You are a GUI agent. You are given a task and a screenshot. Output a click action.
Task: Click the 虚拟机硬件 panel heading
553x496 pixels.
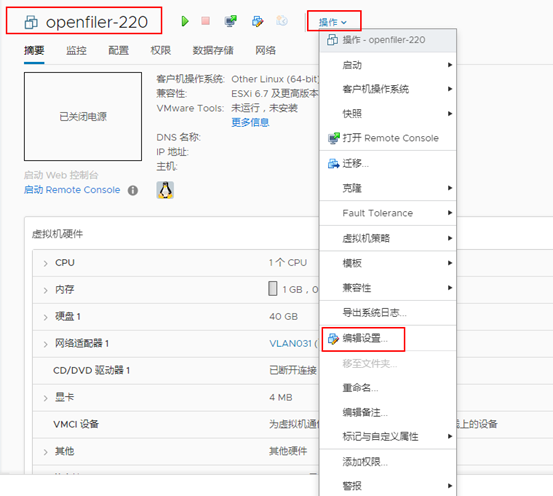click(x=57, y=234)
